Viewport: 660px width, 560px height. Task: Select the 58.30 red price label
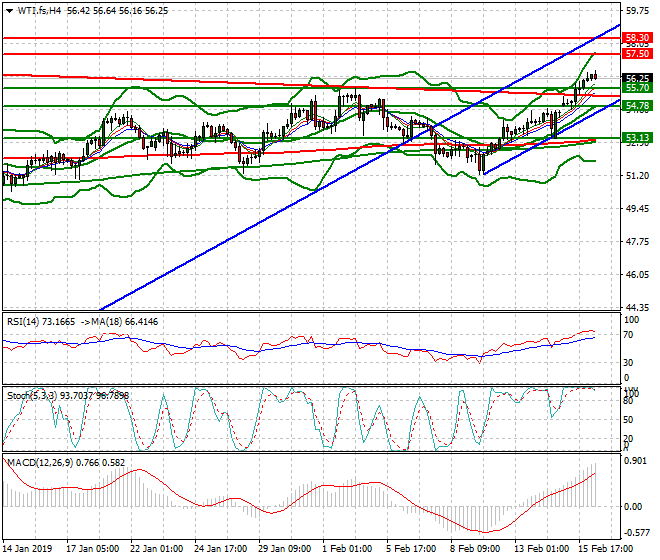637,38
